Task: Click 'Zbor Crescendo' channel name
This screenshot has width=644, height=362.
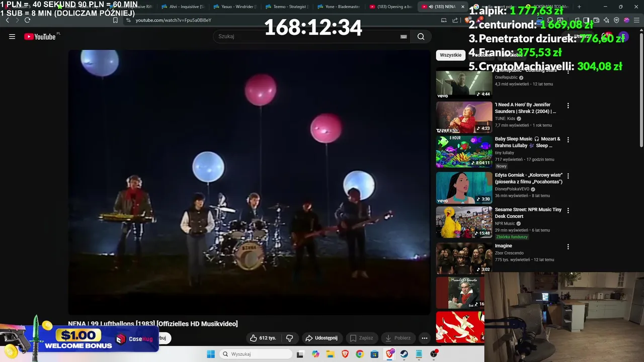Action: pyautogui.click(x=509, y=253)
